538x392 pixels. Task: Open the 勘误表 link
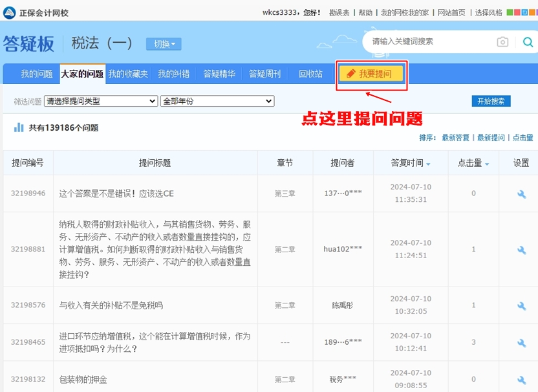click(339, 12)
